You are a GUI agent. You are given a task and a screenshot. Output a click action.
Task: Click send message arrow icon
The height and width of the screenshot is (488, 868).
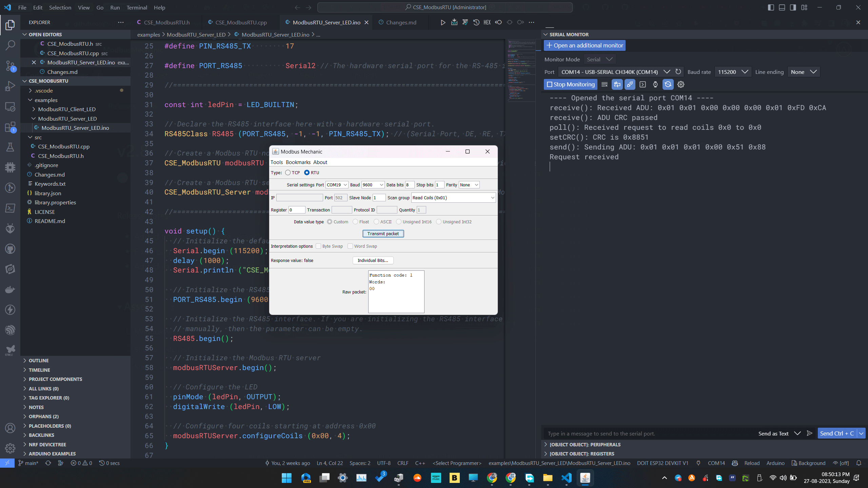point(809,433)
